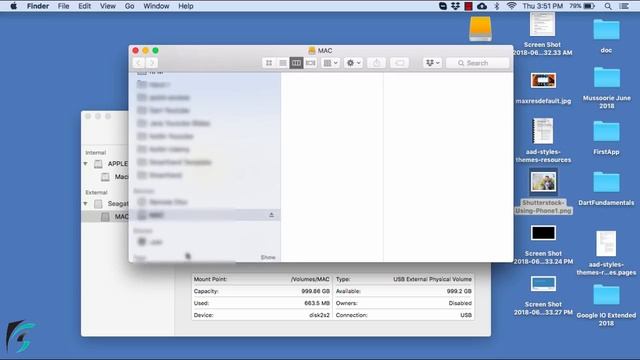The height and width of the screenshot is (360, 640).
Task: Select the DartFundamentals folder
Action: coord(606,182)
